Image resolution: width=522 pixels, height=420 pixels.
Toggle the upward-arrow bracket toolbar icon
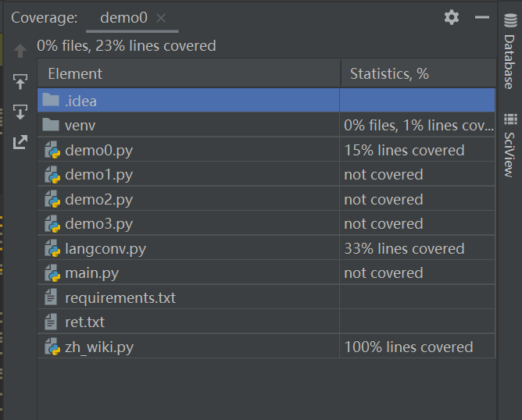coord(20,81)
